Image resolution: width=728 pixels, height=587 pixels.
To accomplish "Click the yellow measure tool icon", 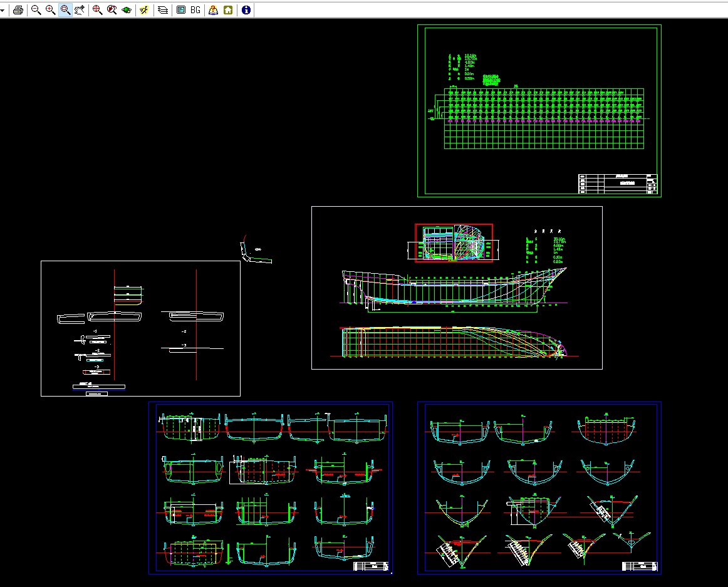I will [144, 10].
